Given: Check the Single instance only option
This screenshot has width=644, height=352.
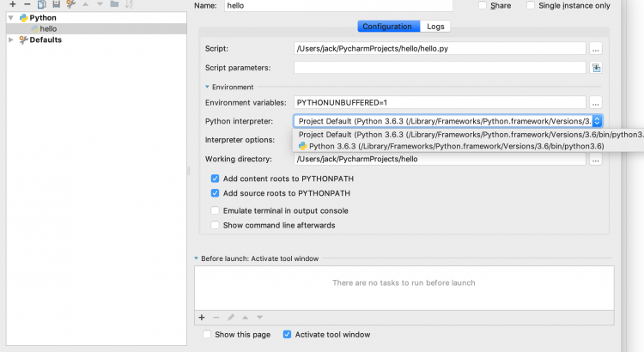Looking at the screenshot, I should (531, 6).
